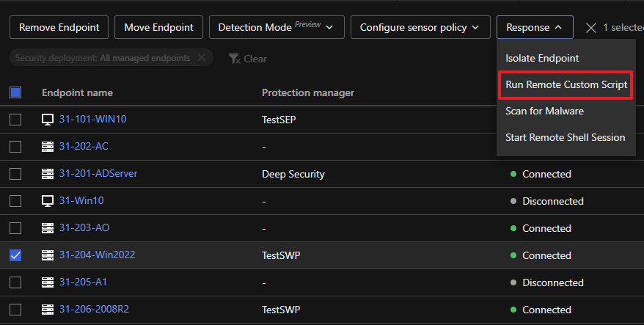Open Configure sensor policy dropdown
Image resolution: width=644 pixels, height=325 pixels.
coord(420,28)
